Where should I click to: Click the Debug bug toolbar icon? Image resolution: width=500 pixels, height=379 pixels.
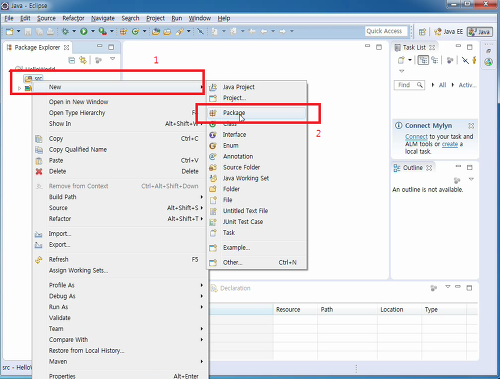pyautogui.click(x=65, y=31)
